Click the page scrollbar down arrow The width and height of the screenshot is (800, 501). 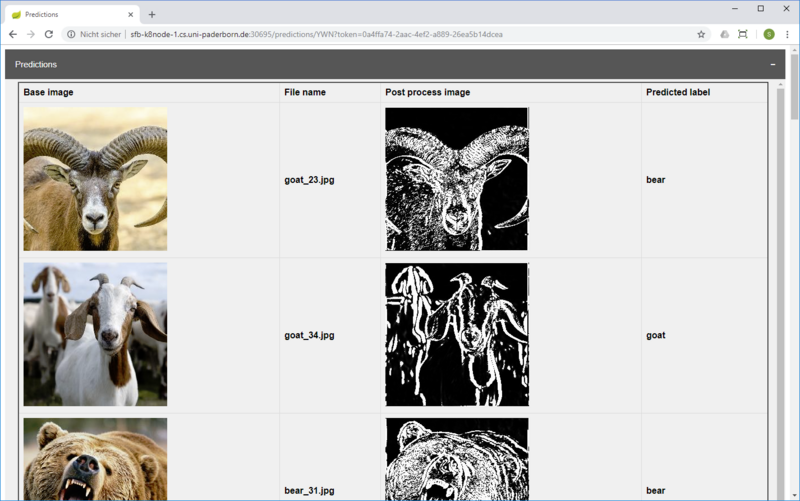pyautogui.click(x=794, y=495)
